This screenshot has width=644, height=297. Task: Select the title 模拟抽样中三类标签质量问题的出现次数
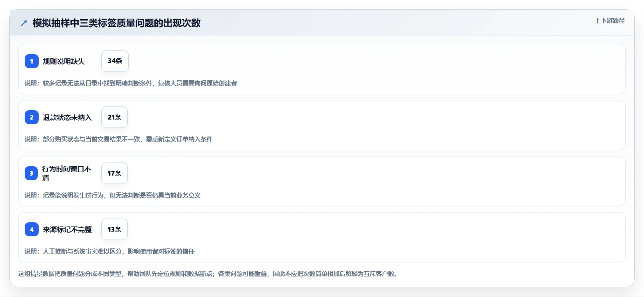[x=117, y=23]
